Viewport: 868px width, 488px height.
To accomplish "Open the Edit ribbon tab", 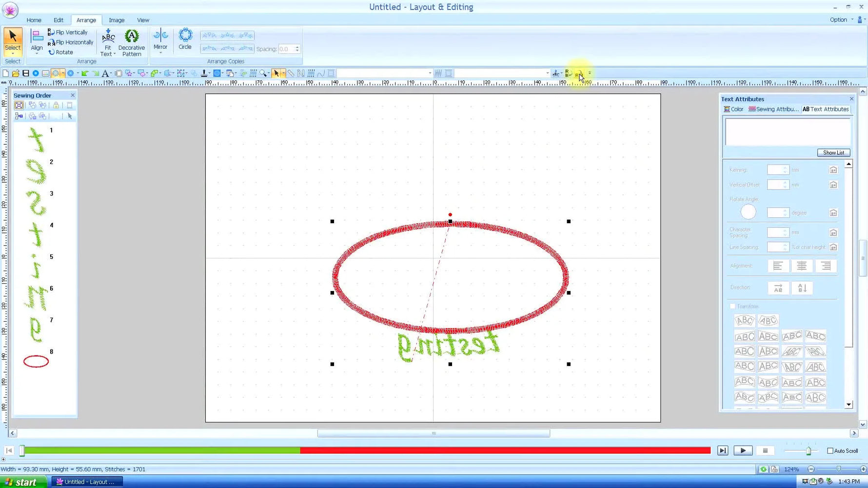I will [59, 20].
